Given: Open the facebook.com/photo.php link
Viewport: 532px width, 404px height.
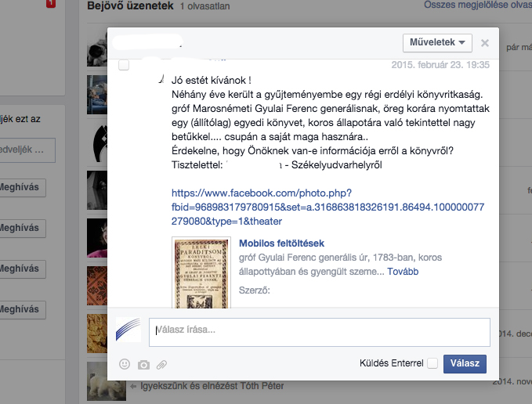Looking at the screenshot, I should point(328,207).
